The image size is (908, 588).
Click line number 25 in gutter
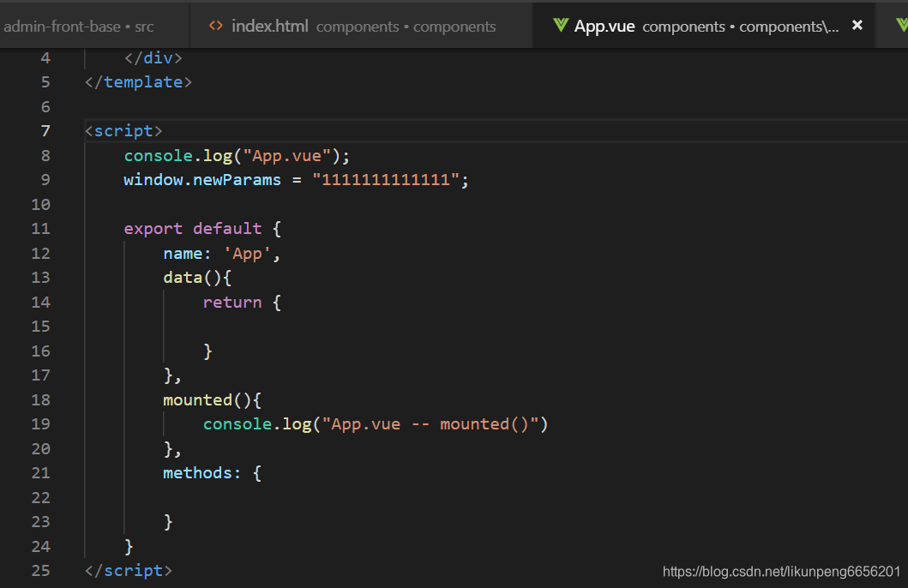pyautogui.click(x=40, y=571)
